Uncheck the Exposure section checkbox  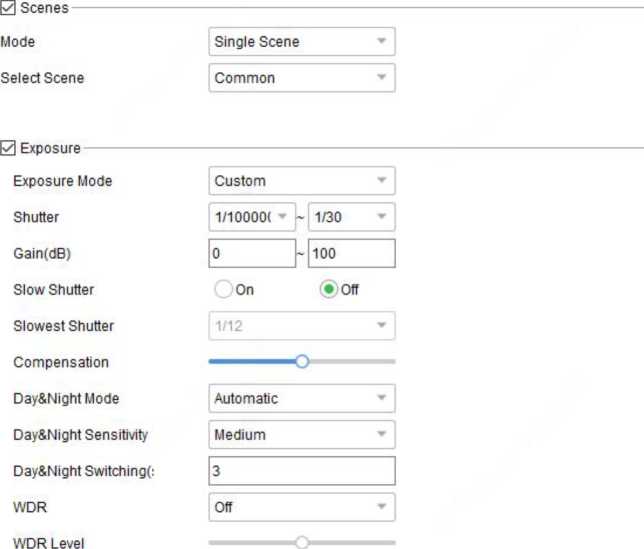8,149
